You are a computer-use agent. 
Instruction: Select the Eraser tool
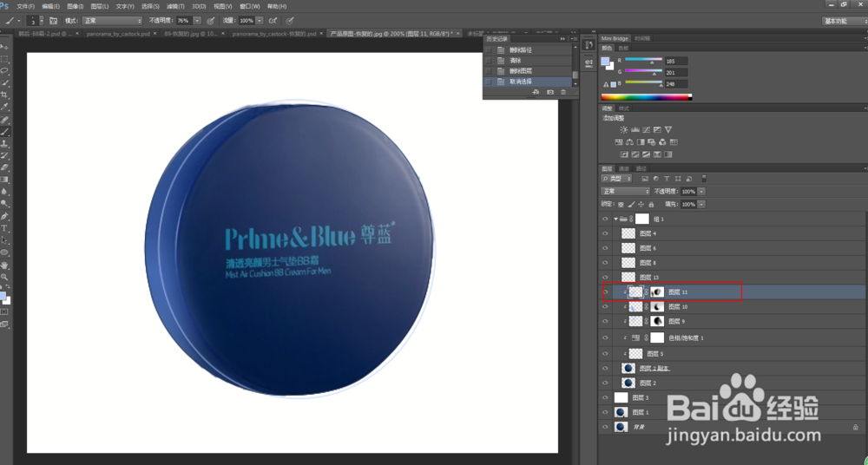[4, 167]
